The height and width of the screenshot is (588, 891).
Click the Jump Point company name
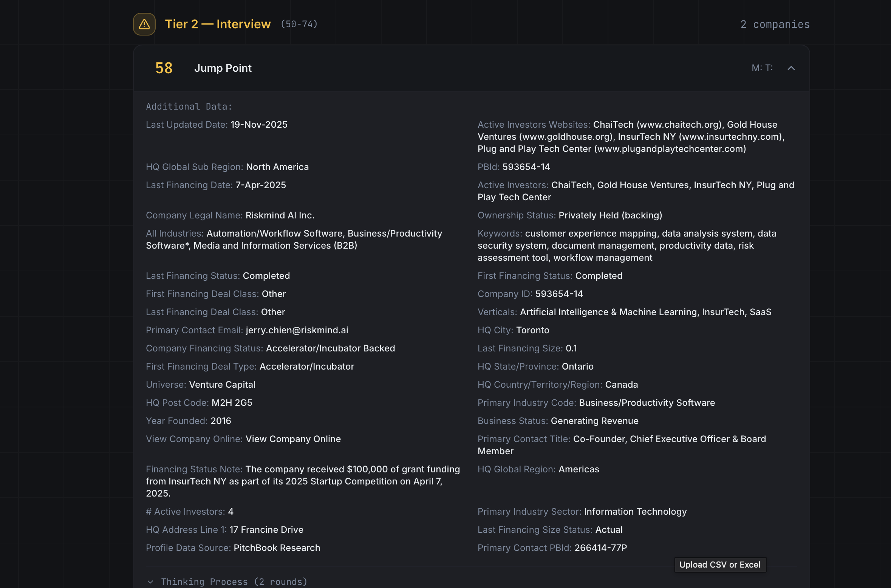point(223,68)
